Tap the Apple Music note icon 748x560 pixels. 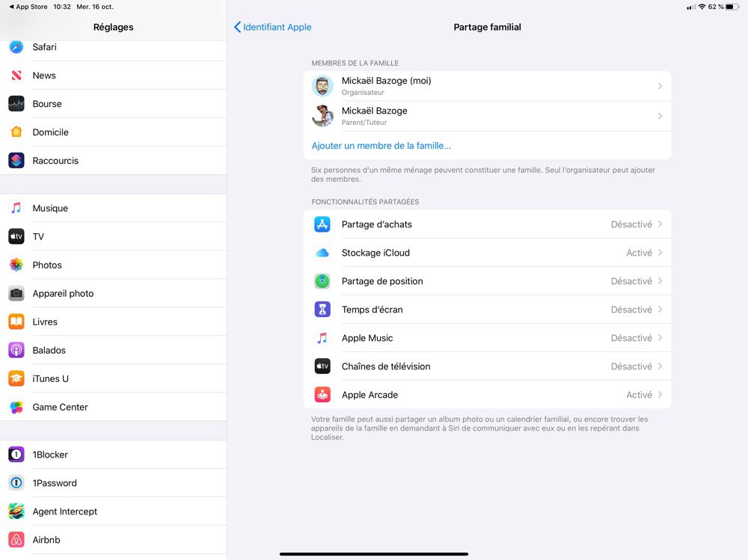click(322, 338)
